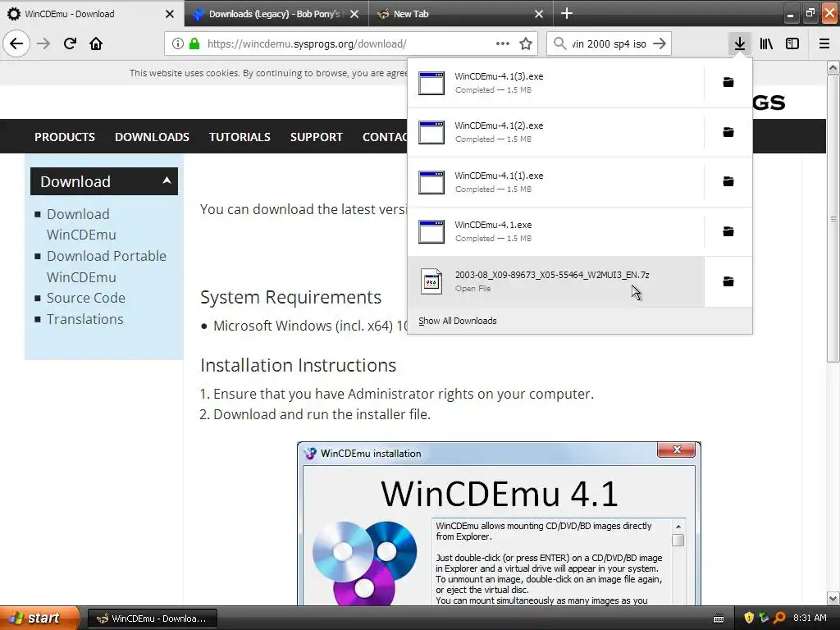The image size is (840, 630).
Task: Open the Windows start menu
Action: (x=39, y=619)
